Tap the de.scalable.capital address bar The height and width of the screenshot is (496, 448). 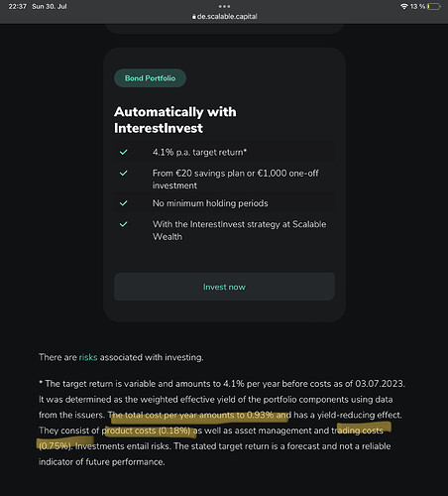pos(224,16)
